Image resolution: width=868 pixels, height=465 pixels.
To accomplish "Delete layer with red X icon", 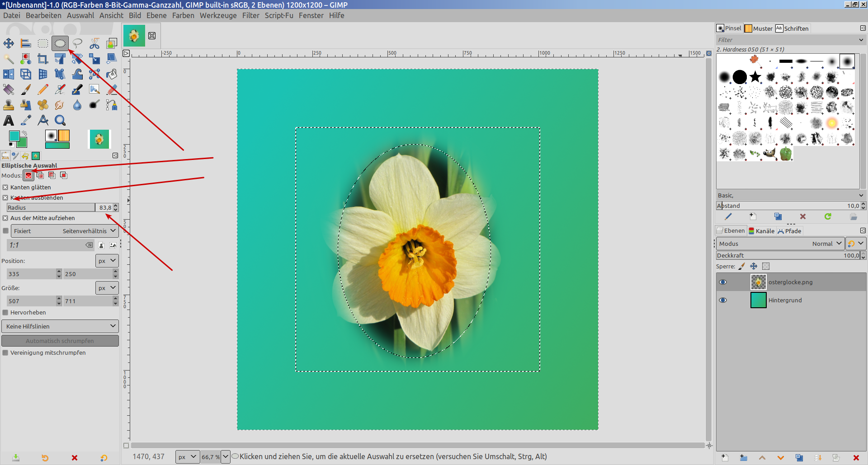I will coord(856,458).
